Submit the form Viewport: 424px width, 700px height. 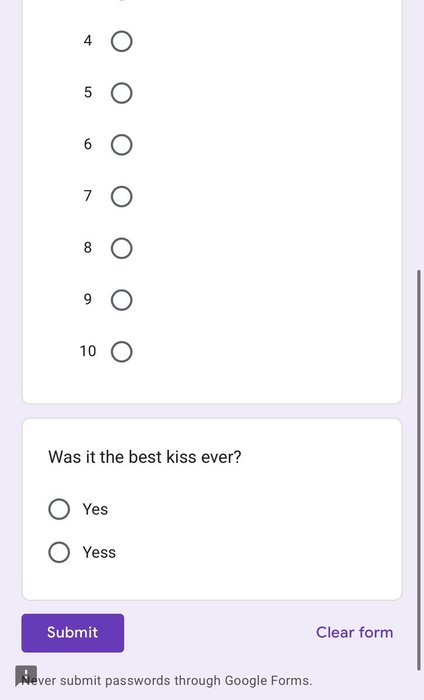73,633
